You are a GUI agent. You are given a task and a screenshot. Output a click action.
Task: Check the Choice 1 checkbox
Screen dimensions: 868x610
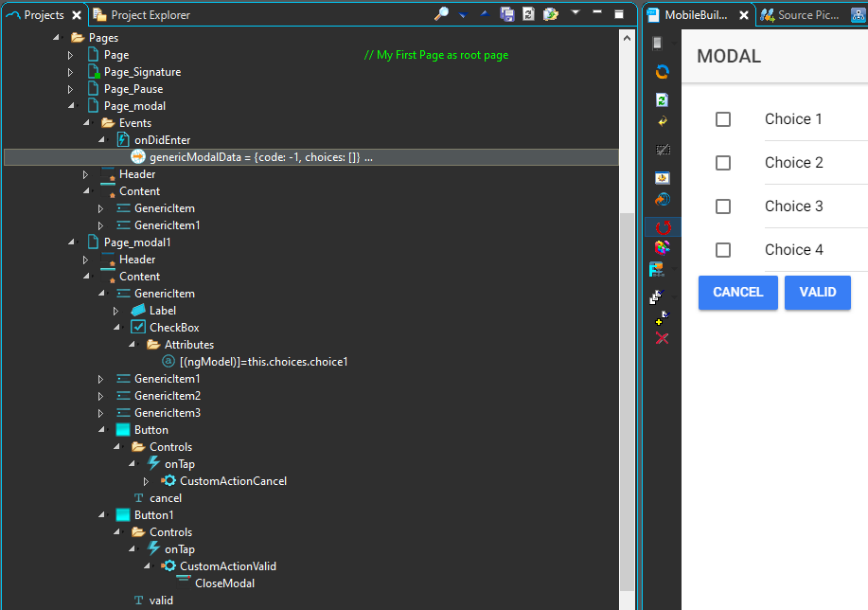tap(723, 119)
